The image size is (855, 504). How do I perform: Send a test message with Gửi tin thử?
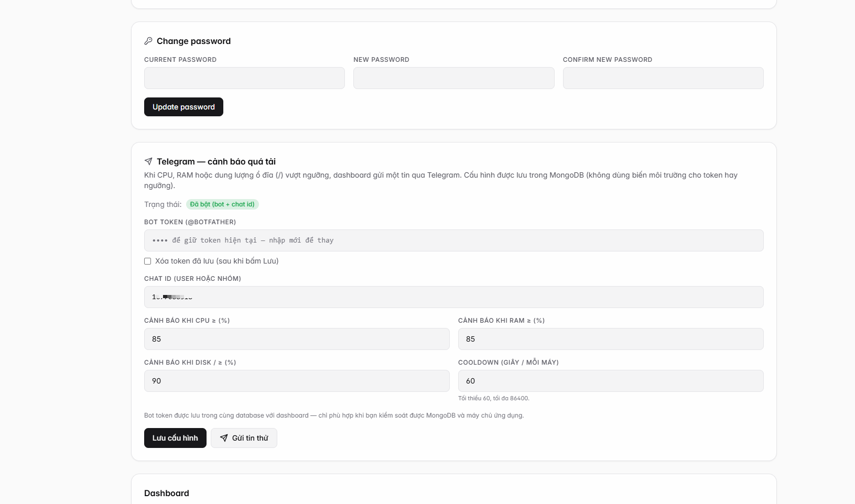point(244,438)
